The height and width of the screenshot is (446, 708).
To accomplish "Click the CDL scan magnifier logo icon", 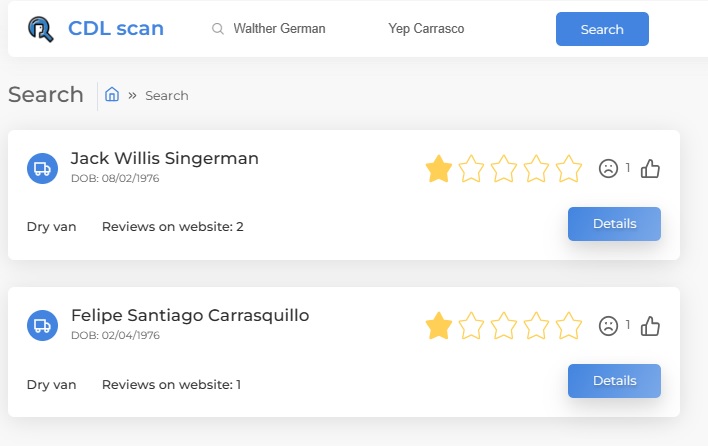I will [x=41, y=29].
